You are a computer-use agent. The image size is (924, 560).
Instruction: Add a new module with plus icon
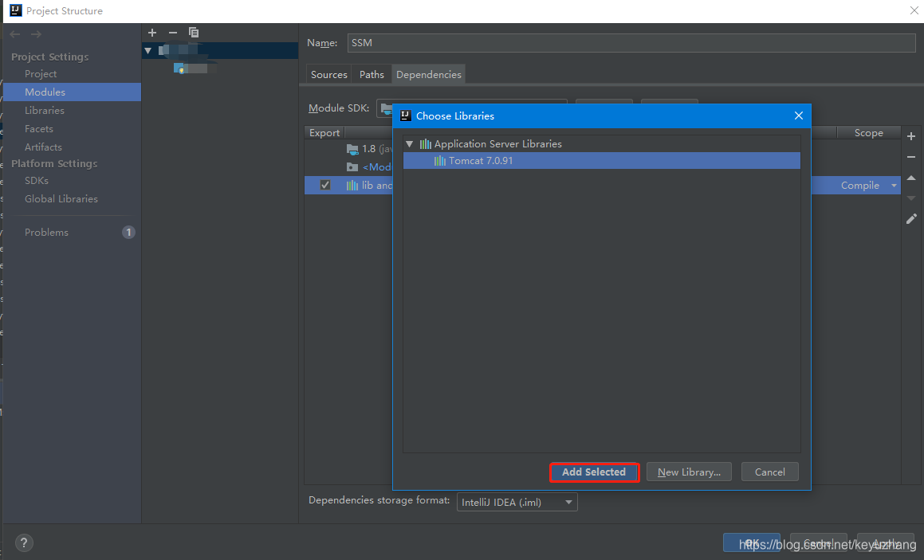point(152,33)
